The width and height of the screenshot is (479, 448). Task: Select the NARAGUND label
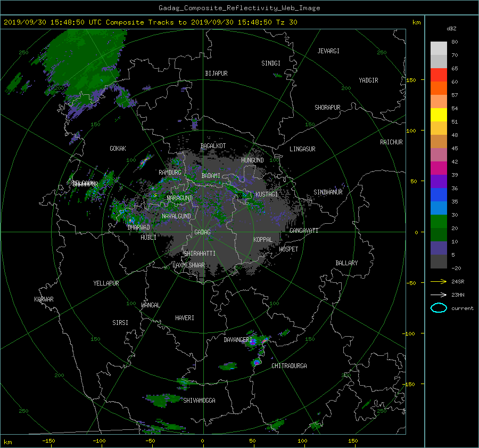[x=180, y=198]
